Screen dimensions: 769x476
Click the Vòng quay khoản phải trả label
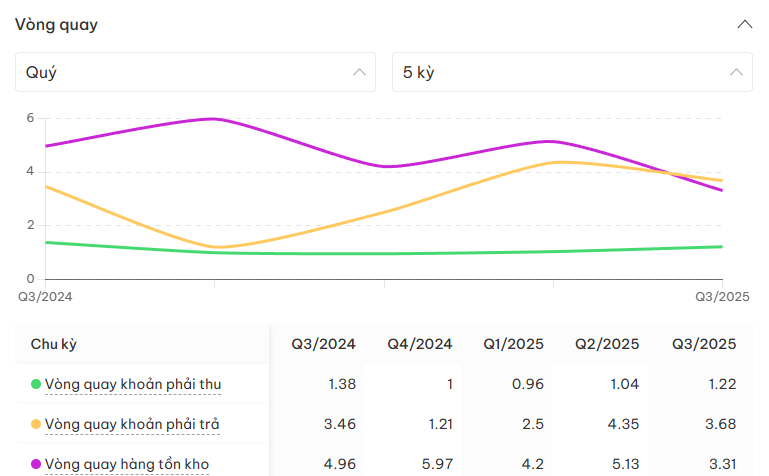coord(132,424)
